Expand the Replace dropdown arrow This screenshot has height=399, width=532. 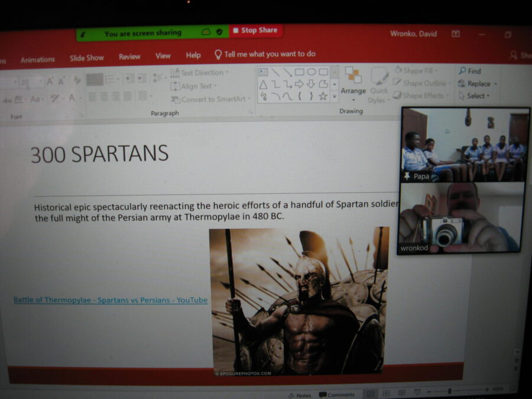495,84
